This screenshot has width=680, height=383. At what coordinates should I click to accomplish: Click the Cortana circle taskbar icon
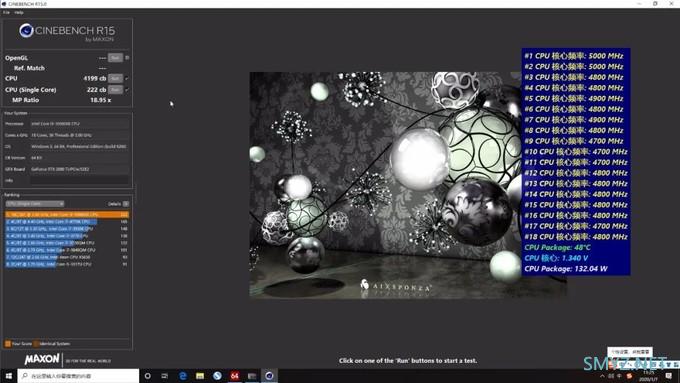[147, 376]
